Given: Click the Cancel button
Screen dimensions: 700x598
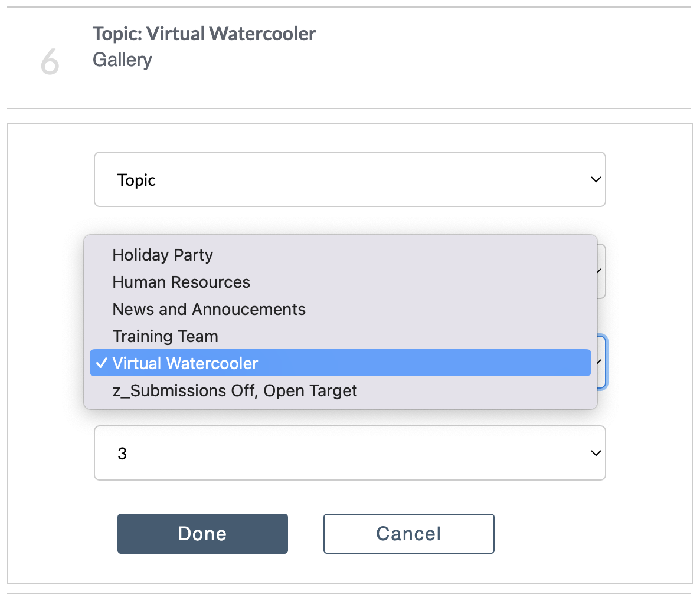Looking at the screenshot, I should (x=408, y=534).
